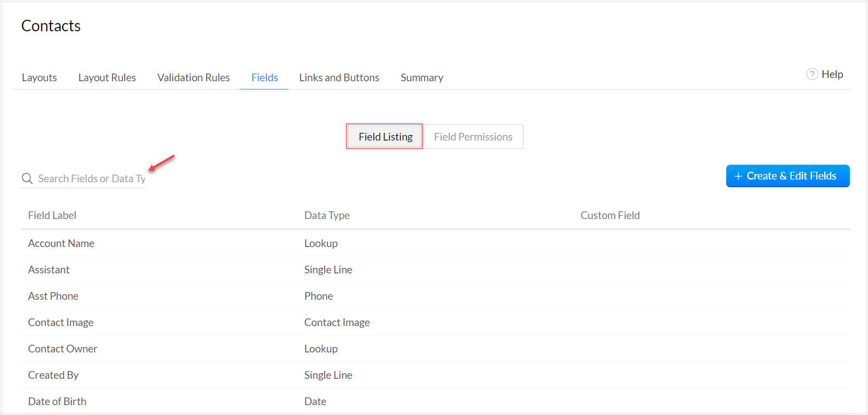868x415 pixels.
Task: Select the Fields tab
Action: [x=265, y=77]
